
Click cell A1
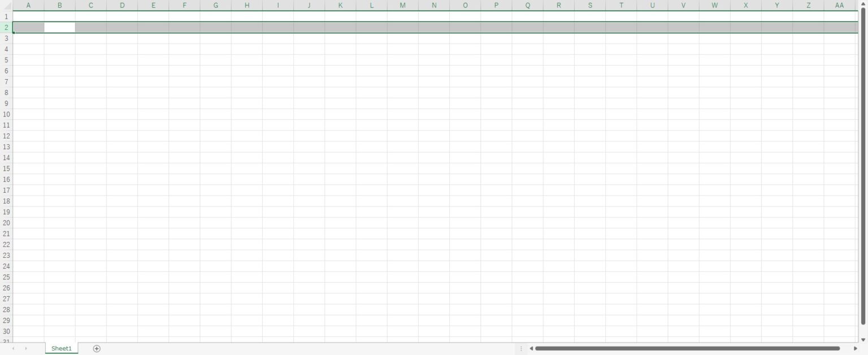[28, 16]
